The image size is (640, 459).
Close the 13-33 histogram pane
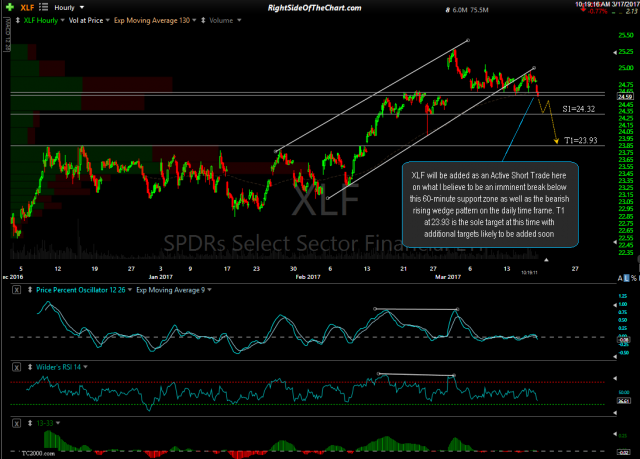(x=16, y=423)
